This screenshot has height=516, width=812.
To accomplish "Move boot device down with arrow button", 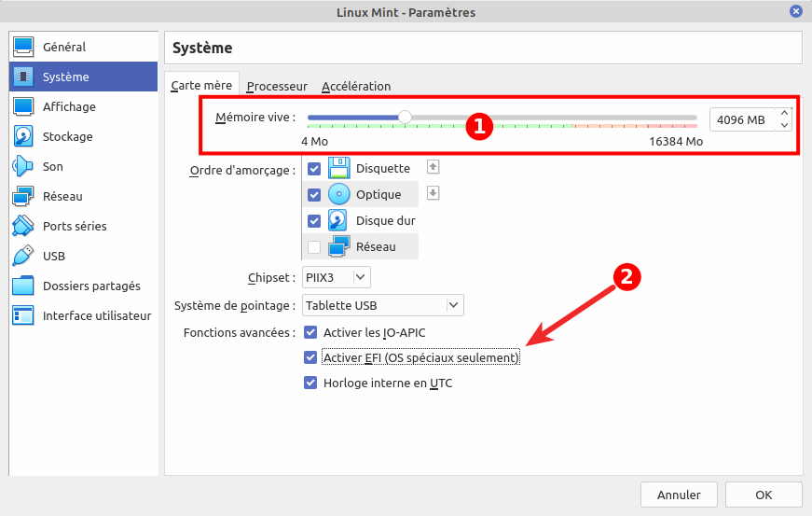I will [x=433, y=193].
